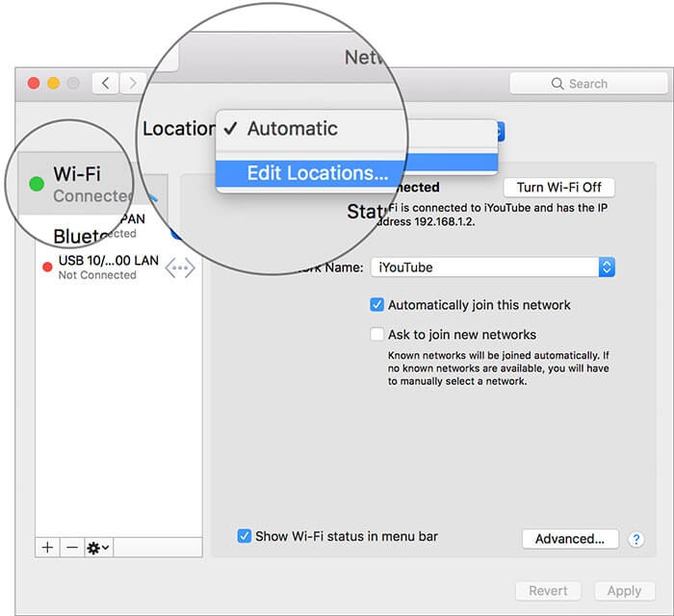Expand the iYouTube network name dropdown
Screen dimensions: 674x616
pyautogui.click(x=607, y=268)
